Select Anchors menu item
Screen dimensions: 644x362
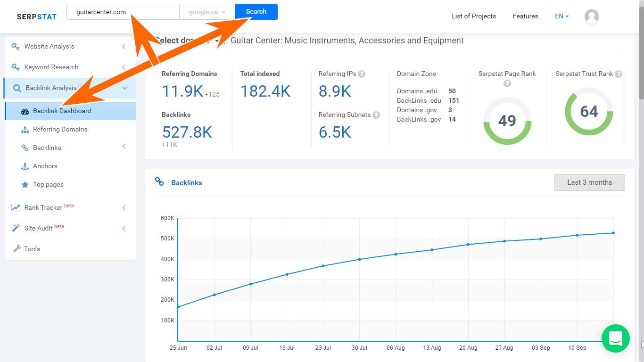click(x=45, y=166)
